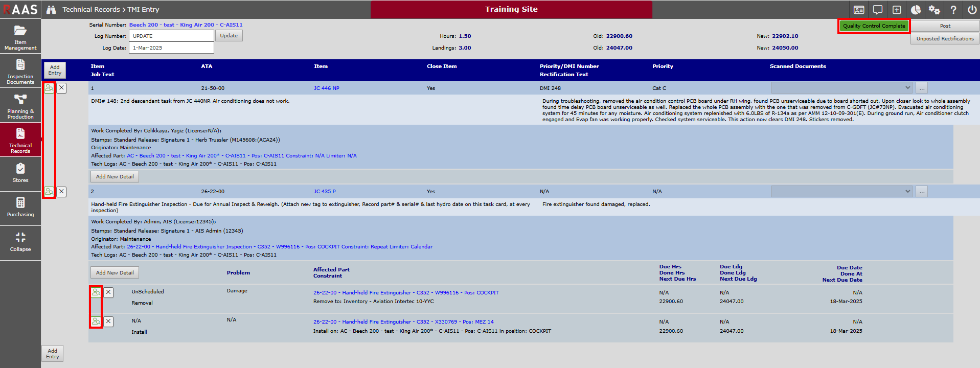Viewport: 980px width, 368px height.
Task: Click the user review icon on Install row
Action: (x=96, y=321)
